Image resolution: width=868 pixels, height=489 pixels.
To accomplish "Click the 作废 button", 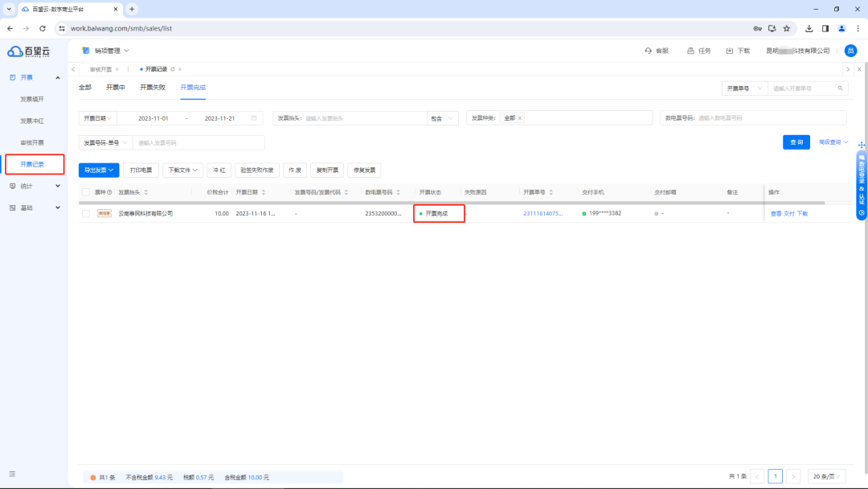I will point(295,170).
